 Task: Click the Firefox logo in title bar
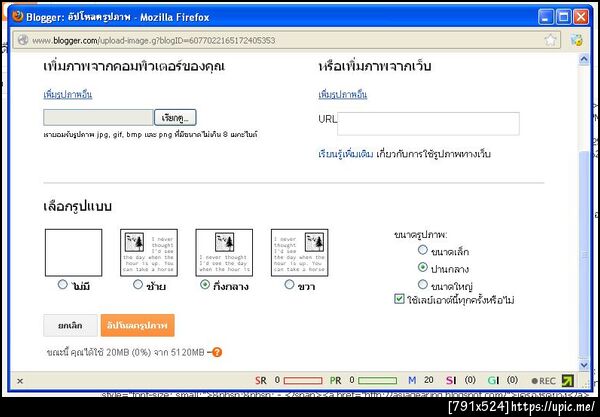[18, 16]
